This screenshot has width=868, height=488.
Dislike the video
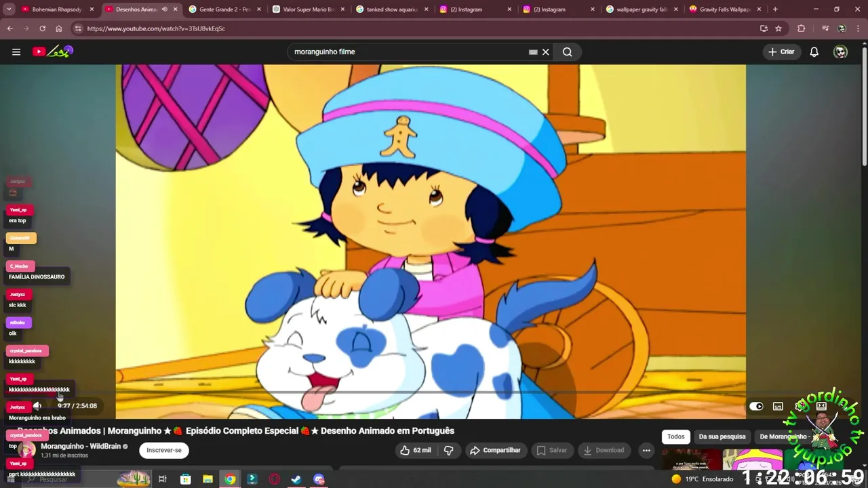click(448, 450)
